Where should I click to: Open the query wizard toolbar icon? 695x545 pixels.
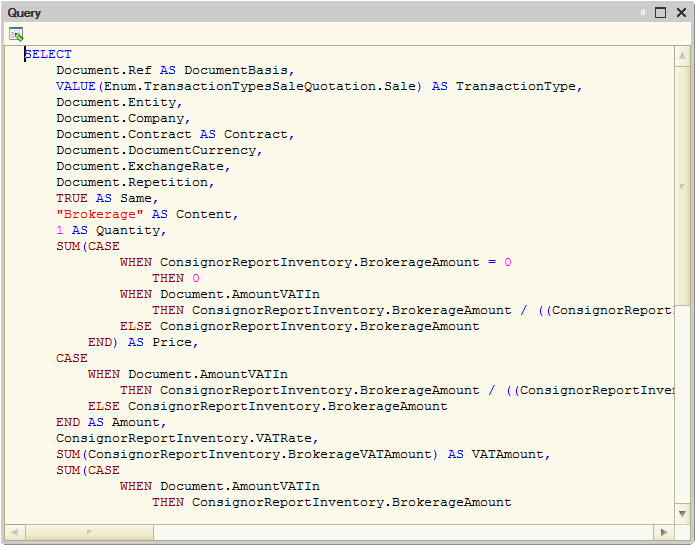[16, 34]
